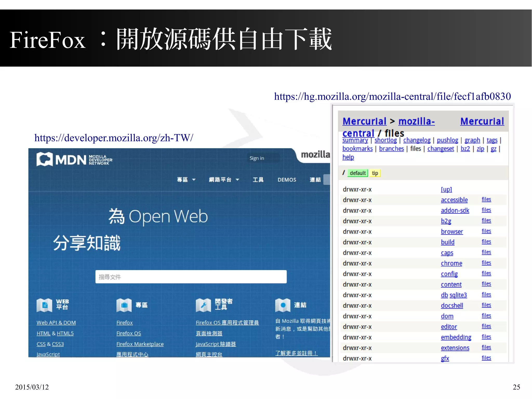Open the 應用程式中心 link

[132, 354]
